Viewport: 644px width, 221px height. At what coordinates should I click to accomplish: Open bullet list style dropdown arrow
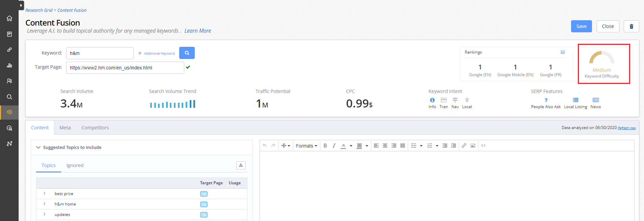pyautogui.click(x=421, y=146)
